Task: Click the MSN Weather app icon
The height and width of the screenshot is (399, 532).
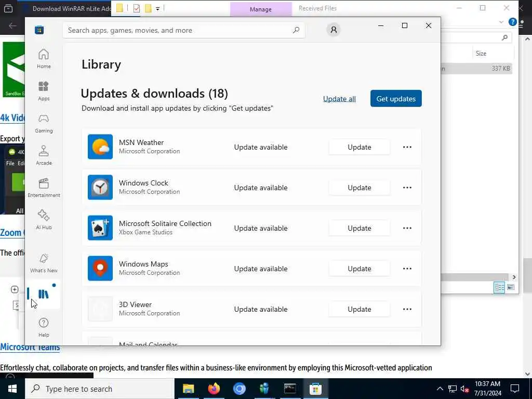Action: coord(100,147)
